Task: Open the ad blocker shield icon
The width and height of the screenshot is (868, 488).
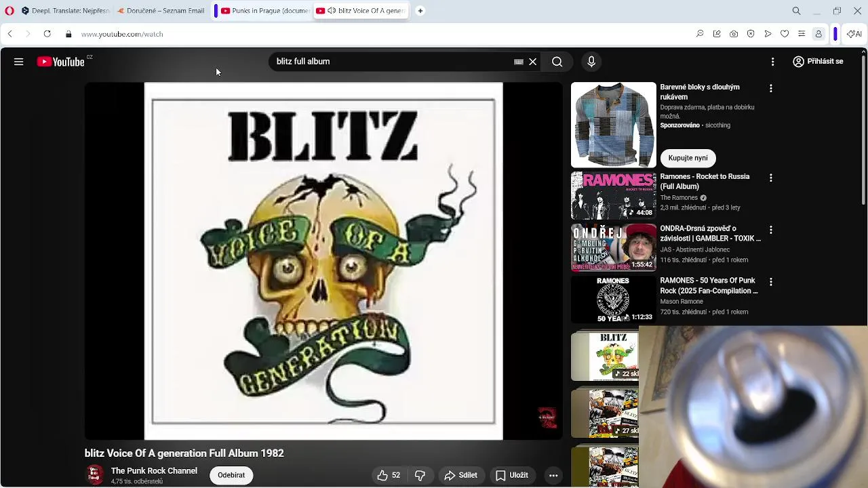Action: point(751,34)
